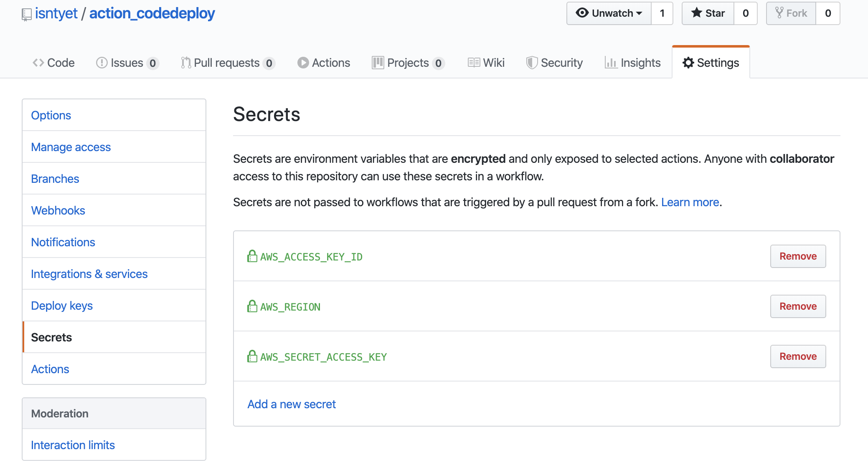Viewport: 868px width, 470px height.
Task: Click the star icon in Star button
Action: coord(696,13)
